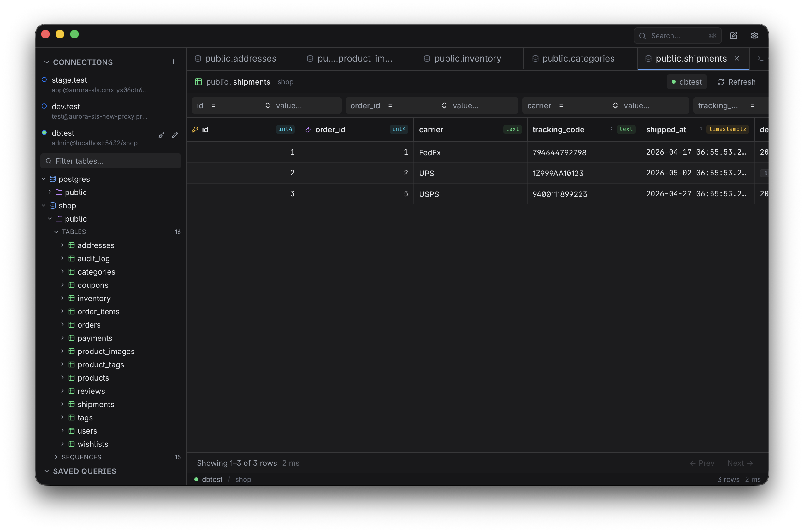Expand the inventory table node

pos(62,298)
